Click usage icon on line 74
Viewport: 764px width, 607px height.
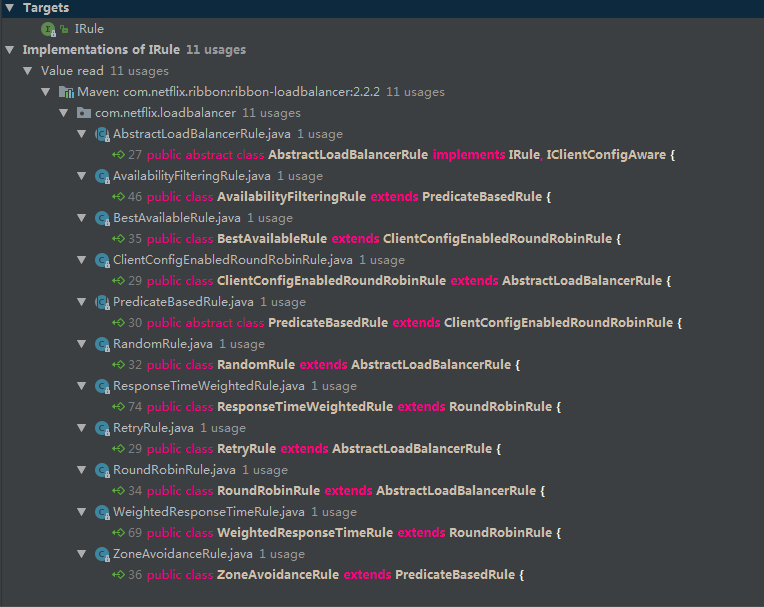pyautogui.click(x=118, y=406)
